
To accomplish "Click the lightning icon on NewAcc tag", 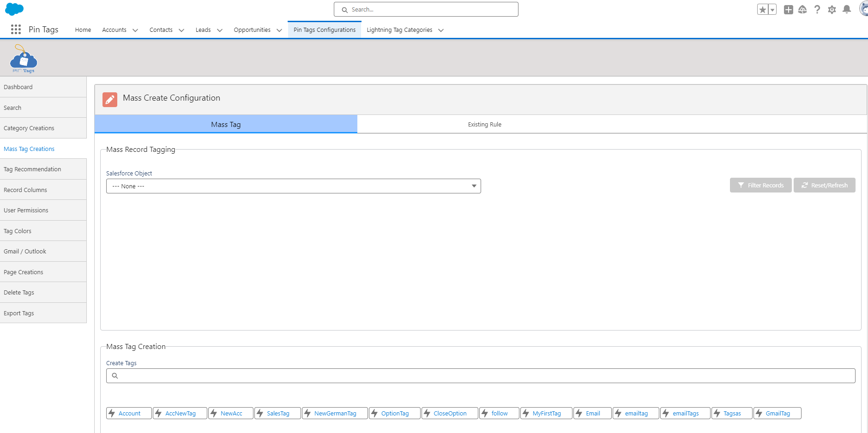I will (214, 413).
